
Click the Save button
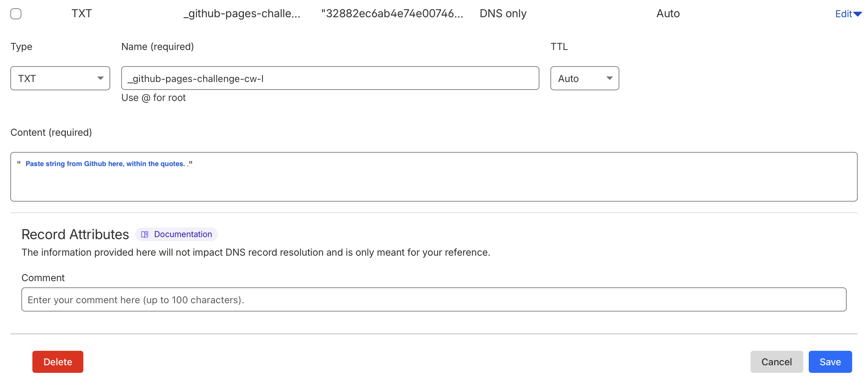coord(830,362)
